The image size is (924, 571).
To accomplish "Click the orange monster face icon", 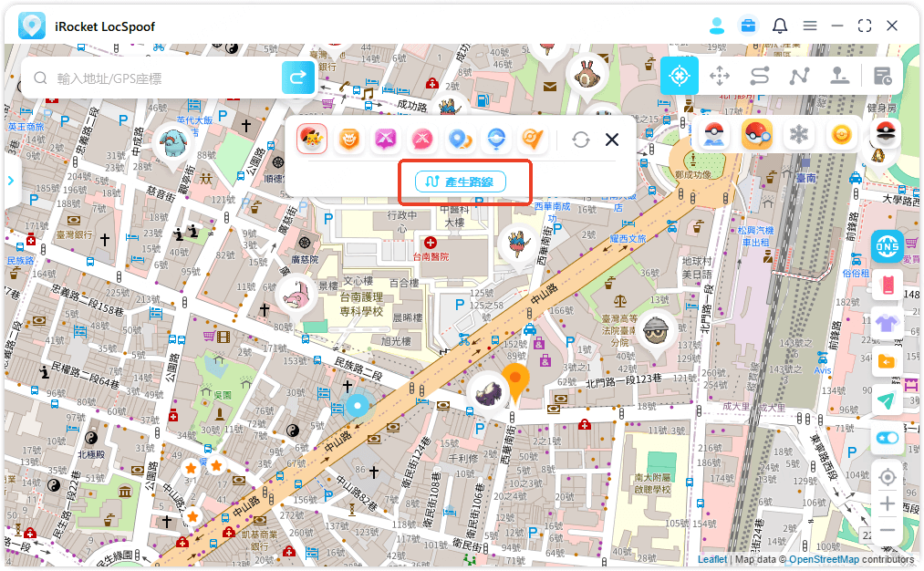I will click(348, 140).
